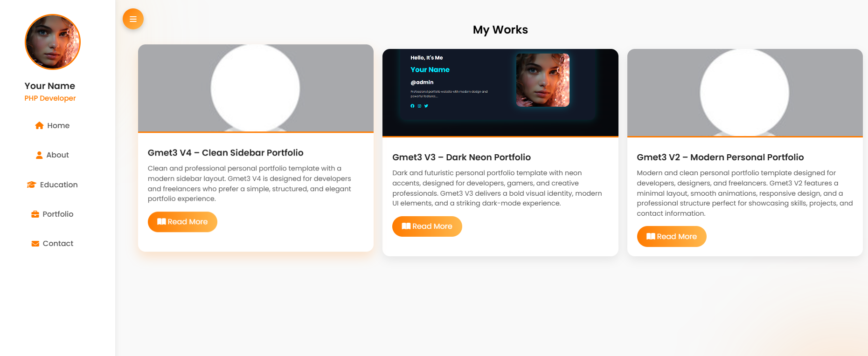
Task: Open the Gmet3 V4 placeholder thumbnail
Action: (x=256, y=88)
